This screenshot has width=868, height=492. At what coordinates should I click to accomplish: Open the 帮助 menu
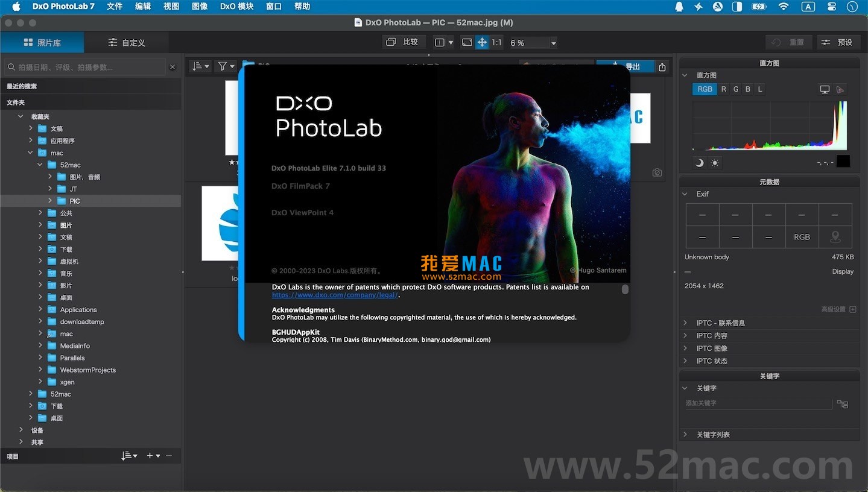[302, 7]
